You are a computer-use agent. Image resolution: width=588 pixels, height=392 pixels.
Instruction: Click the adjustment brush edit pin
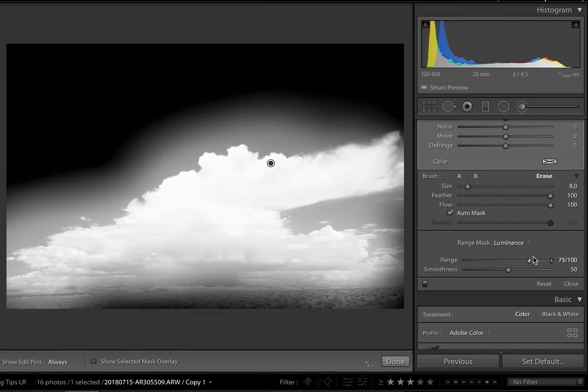pos(271,163)
